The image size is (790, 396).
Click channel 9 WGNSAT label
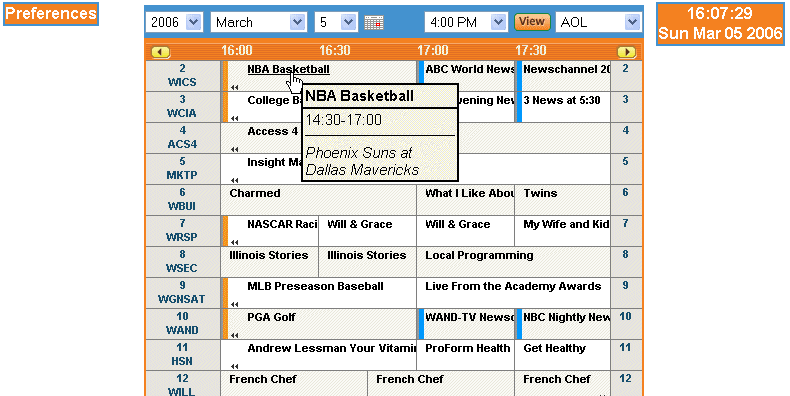[x=182, y=293]
